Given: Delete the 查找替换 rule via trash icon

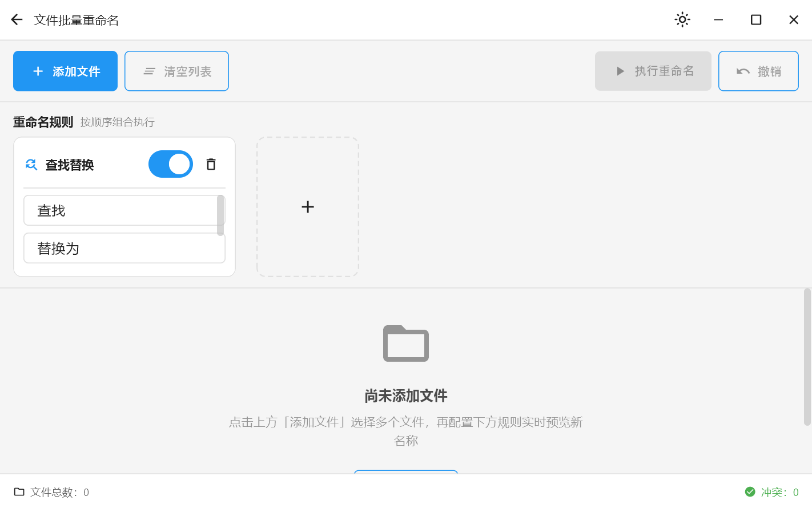Looking at the screenshot, I should click(x=211, y=164).
